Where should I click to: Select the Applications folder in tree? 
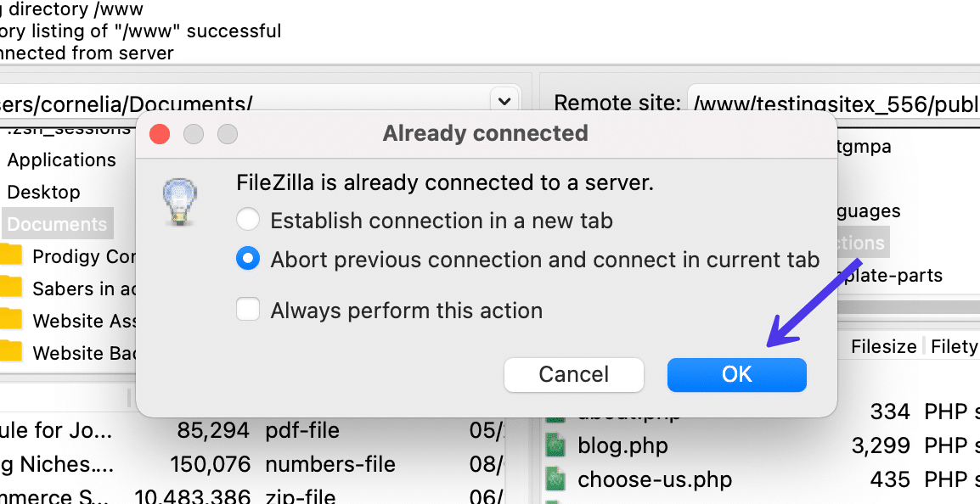[x=61, y=160]
